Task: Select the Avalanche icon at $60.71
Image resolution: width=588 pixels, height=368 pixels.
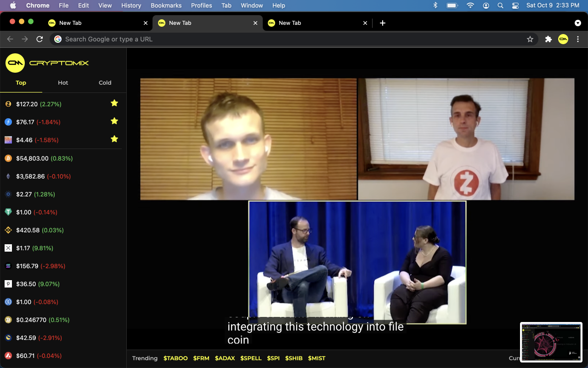Action: click(x=8, y=356)
